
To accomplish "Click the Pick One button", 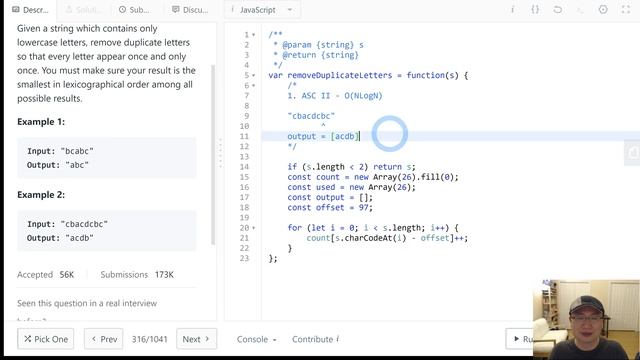I will click(x=46, y=339).
